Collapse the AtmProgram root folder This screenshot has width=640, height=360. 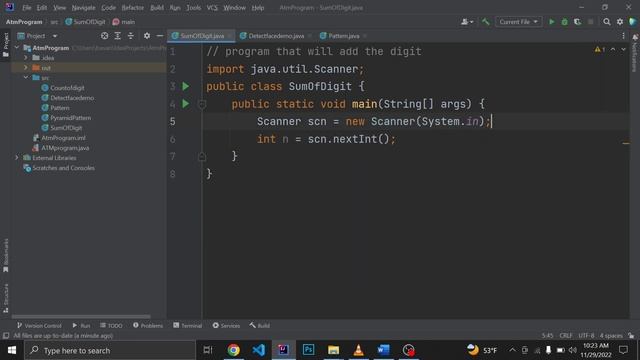point(17,48)
